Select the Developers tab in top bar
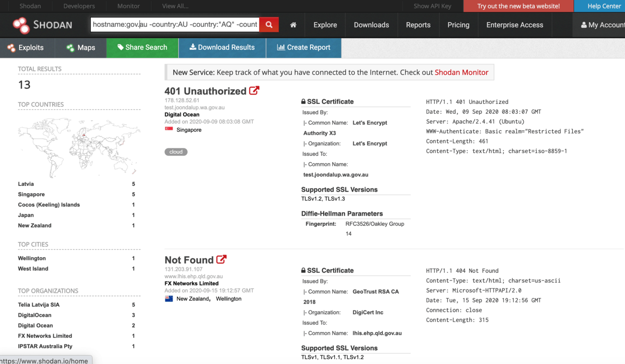 click(80, 6)
